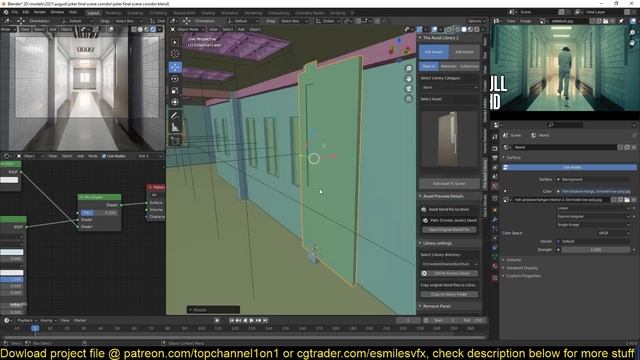Select the Measure tool in viewport toolbar
Image resolution: width=640 pixels, height=360 pixels.
click(175, 127)
